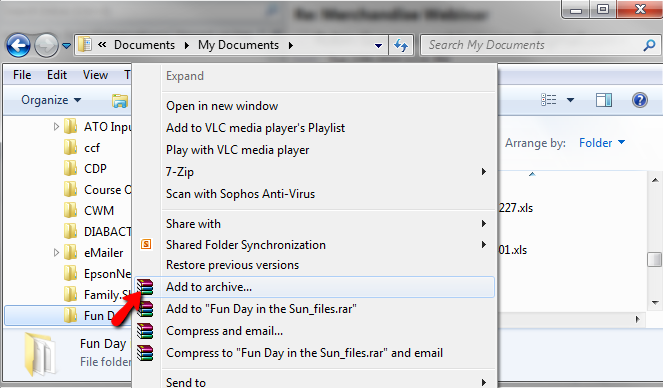Click the Family folder icon
663x388 pixels.
[x=71, y=295]
